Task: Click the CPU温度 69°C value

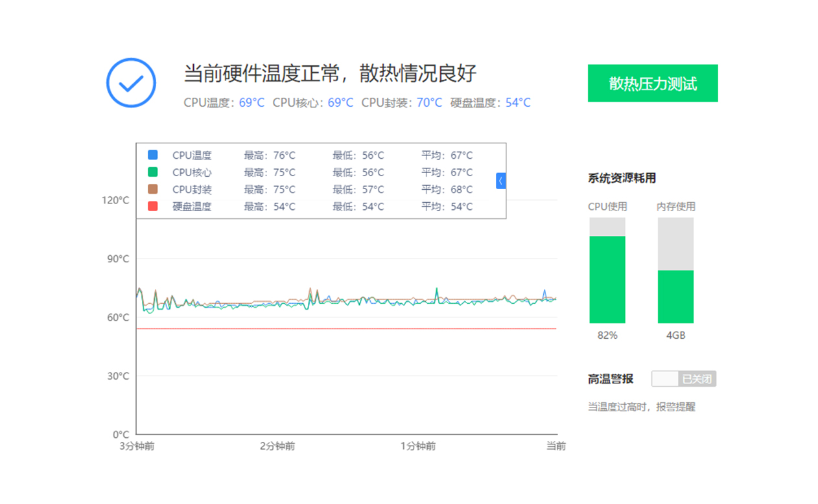Action: (251, 102)
